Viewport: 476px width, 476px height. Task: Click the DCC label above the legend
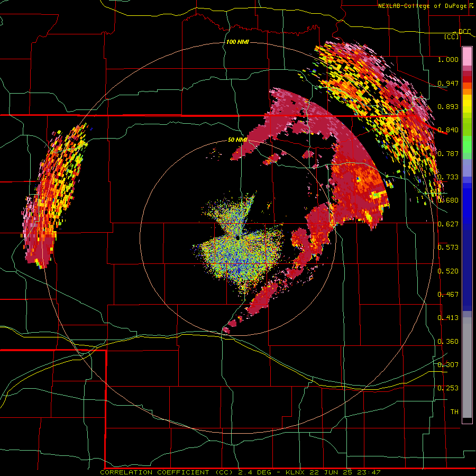tap(464, 31)
